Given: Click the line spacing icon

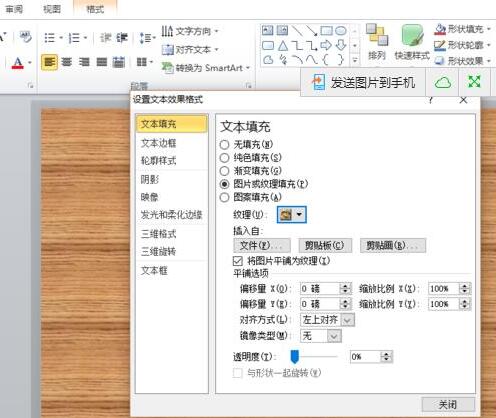Looking at the screenshot, I should [145, 38].
